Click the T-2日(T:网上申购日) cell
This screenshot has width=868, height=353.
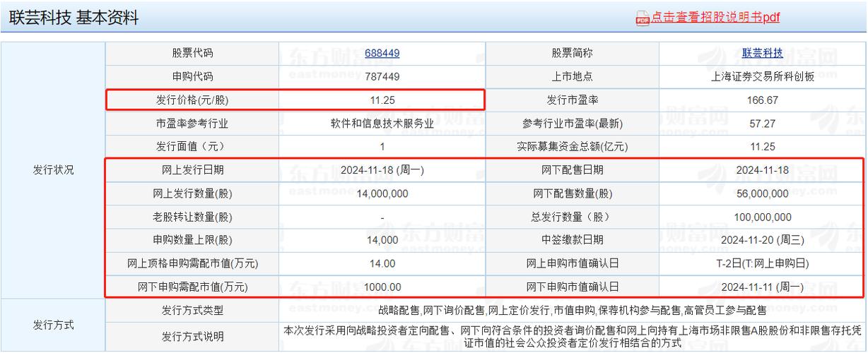point(762,263)
